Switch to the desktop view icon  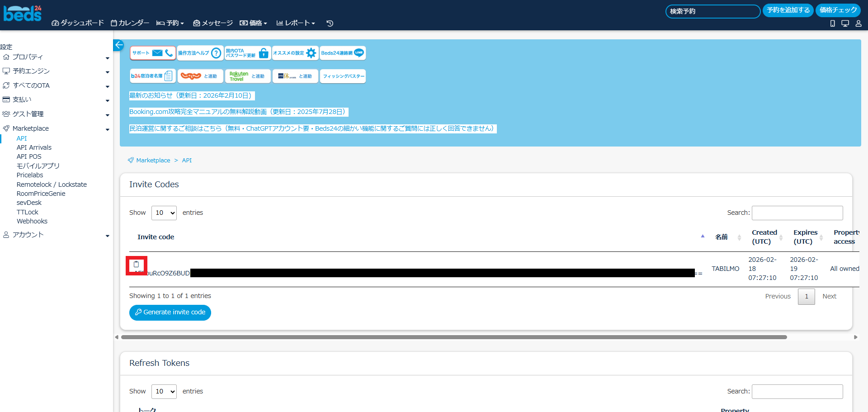[845, 24]
